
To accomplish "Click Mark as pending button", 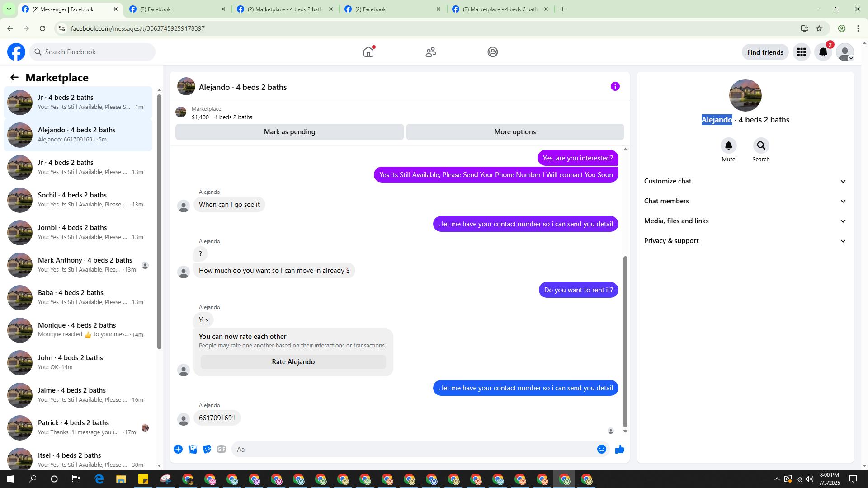I will click(289, 132).
